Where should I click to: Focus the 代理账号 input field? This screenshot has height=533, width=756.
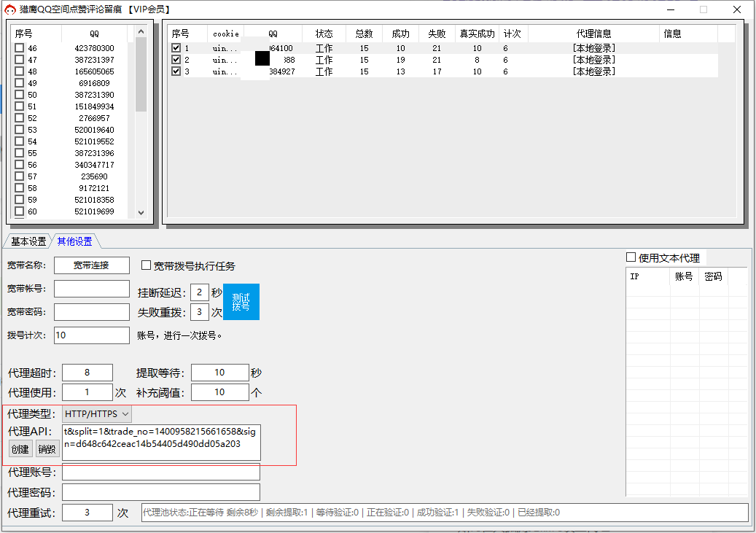pos(161,472)
